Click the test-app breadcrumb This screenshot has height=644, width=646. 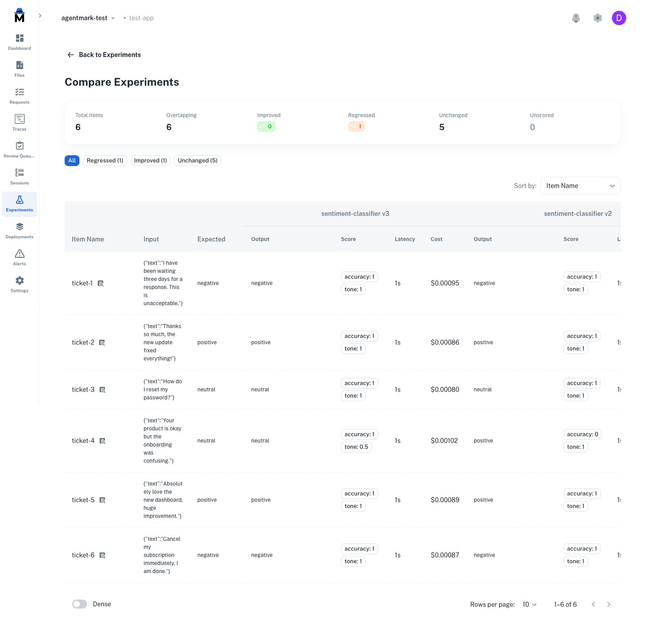(x=141, y=18)
